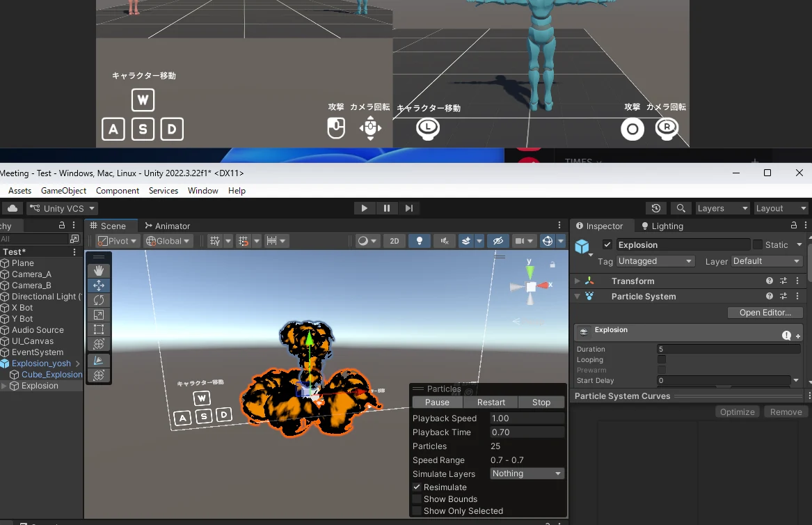Viewport: 812px width, 525px height.
Task: Open the Tag dropdown showing Untagged
Action: pyautogui.click(x=655, y=261)
